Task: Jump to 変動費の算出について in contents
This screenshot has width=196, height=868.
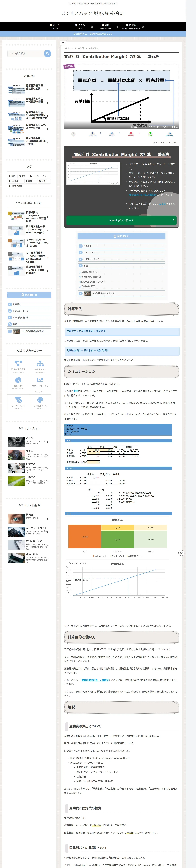Action: 91,272
